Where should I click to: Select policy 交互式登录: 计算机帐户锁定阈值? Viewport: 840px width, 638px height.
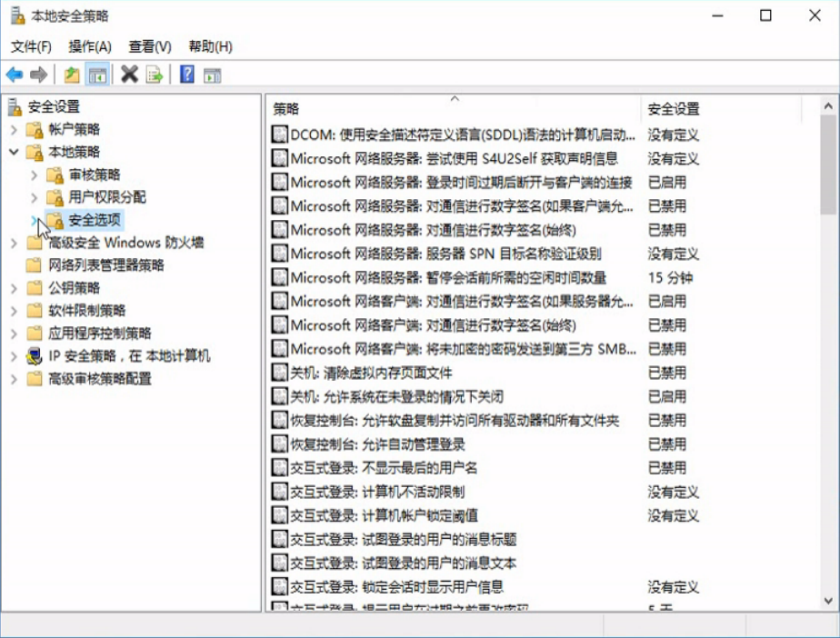(384, 515)
